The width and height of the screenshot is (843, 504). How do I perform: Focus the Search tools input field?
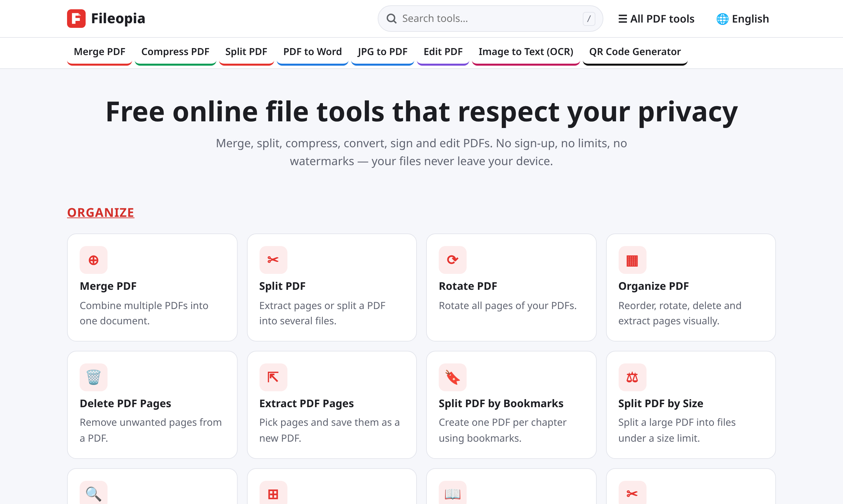[x=490, y=18]
